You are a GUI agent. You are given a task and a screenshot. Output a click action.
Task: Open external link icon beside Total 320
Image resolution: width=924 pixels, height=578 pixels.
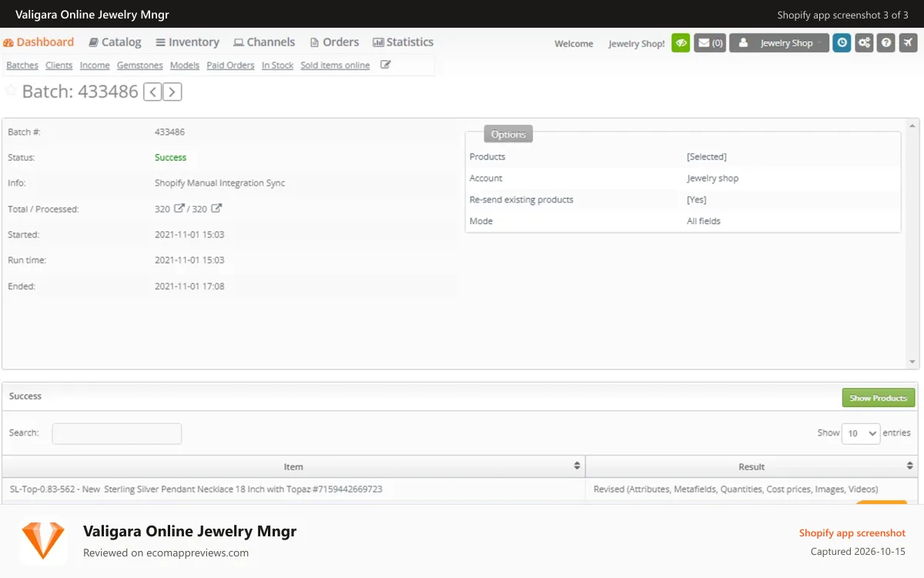pyautogui.click(x=179, y=208)
